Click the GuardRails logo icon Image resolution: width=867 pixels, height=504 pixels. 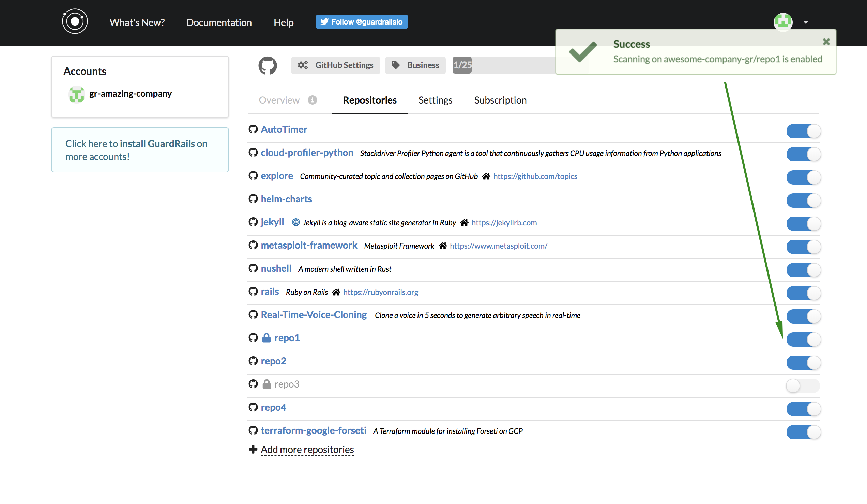75,21
